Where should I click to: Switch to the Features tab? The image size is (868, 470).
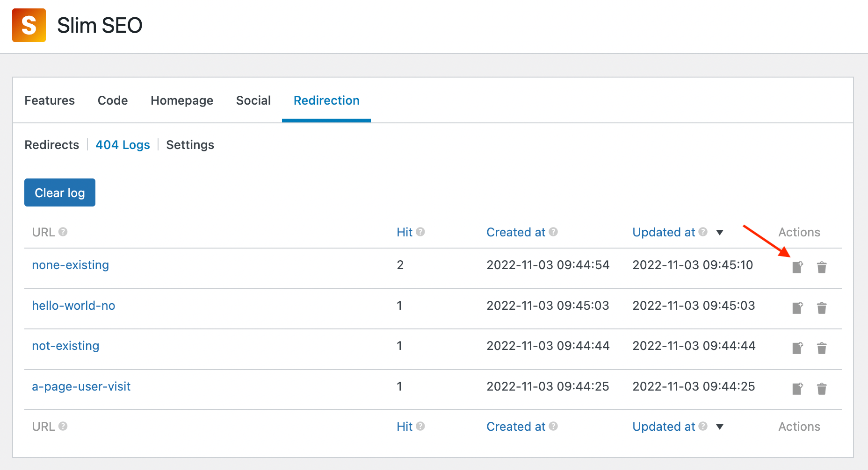(50, 100)
